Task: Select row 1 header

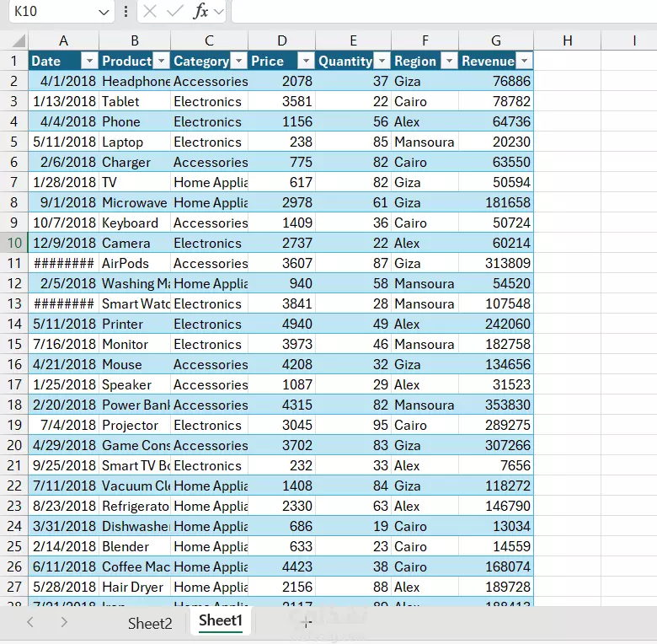Action: pos(14,62)
